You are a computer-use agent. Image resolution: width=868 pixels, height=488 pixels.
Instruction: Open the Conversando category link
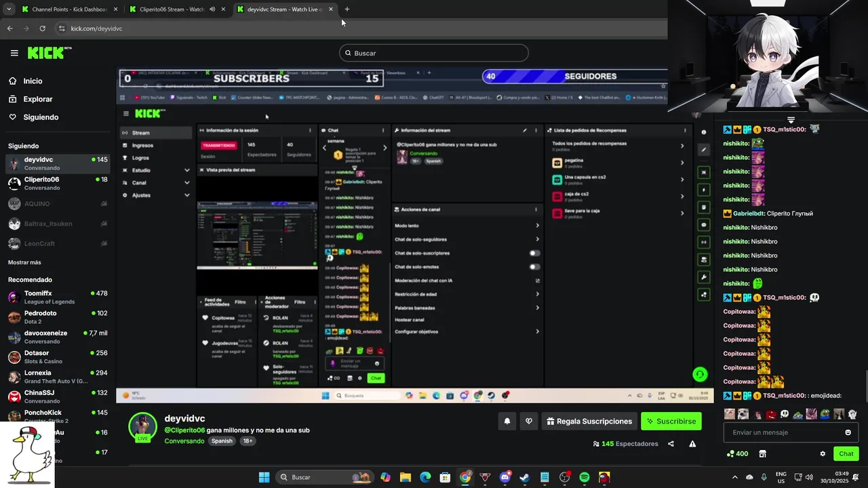pyautogui.click(x=184, y=441)
